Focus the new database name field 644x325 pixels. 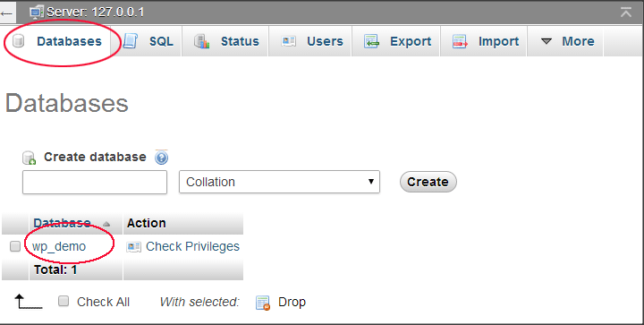[95, 182]
